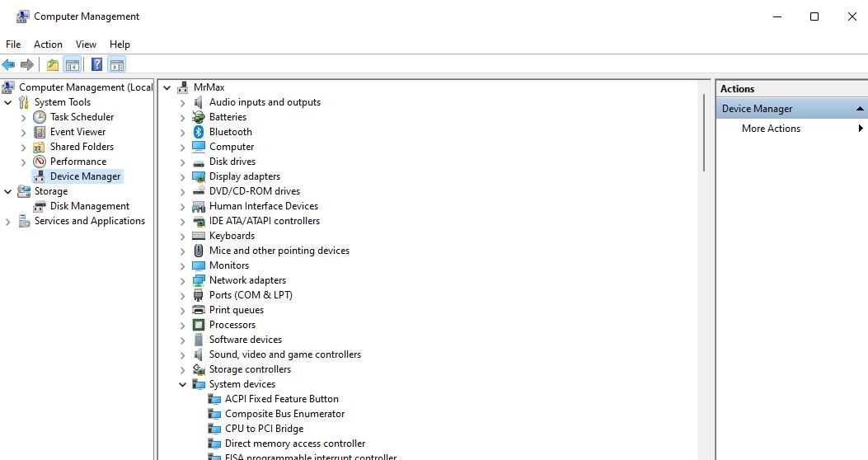Expand Services and Applications node

click(7, 222)
